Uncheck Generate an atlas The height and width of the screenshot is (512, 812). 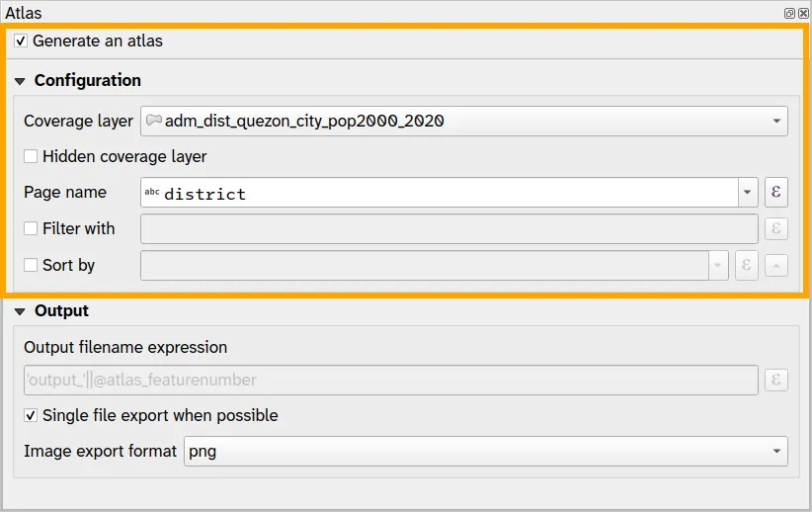(22, 42)
